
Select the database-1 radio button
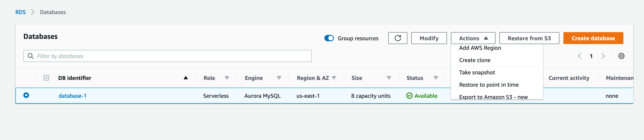click(x=26, y=95)
